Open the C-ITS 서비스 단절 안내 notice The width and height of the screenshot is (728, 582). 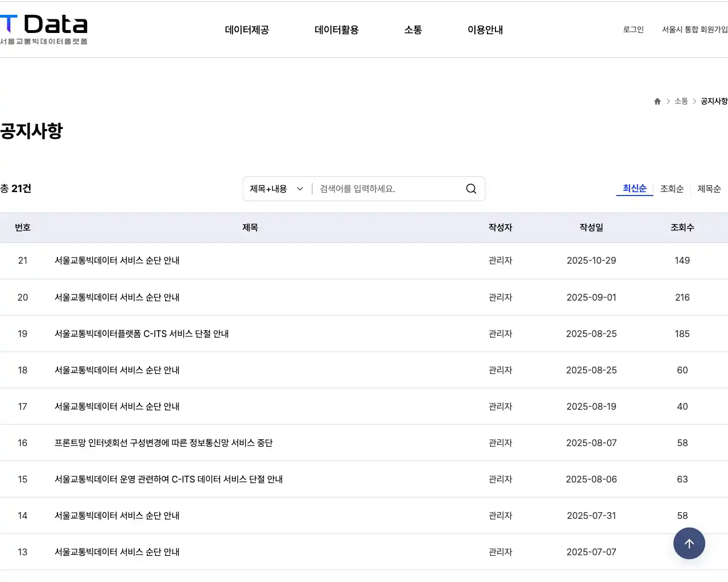coord(140,334)
